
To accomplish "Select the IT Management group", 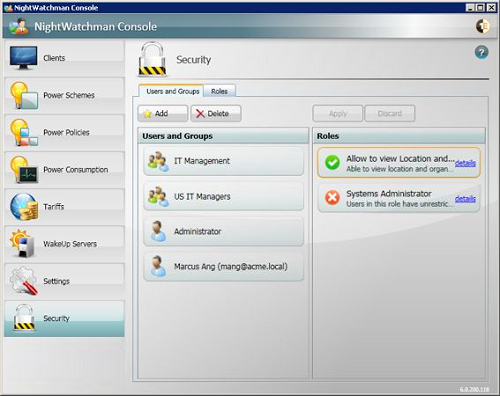I will click(223, 161).
